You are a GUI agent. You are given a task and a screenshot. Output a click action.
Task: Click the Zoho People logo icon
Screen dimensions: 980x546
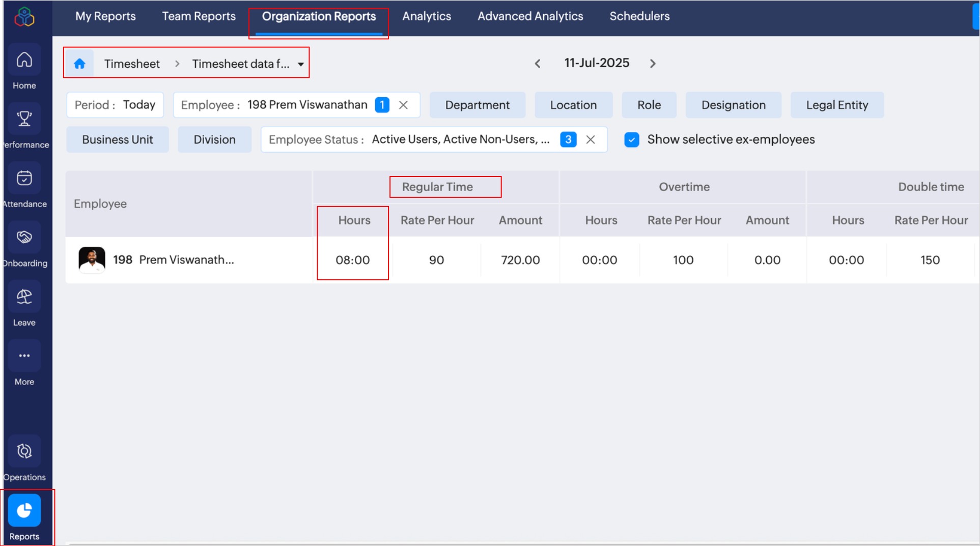tap(24, 17)
